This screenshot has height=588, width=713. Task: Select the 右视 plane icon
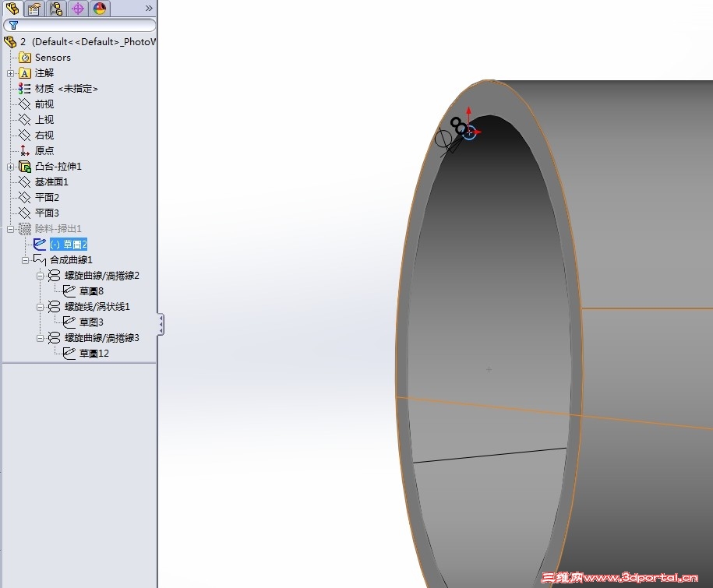point(25,135)
